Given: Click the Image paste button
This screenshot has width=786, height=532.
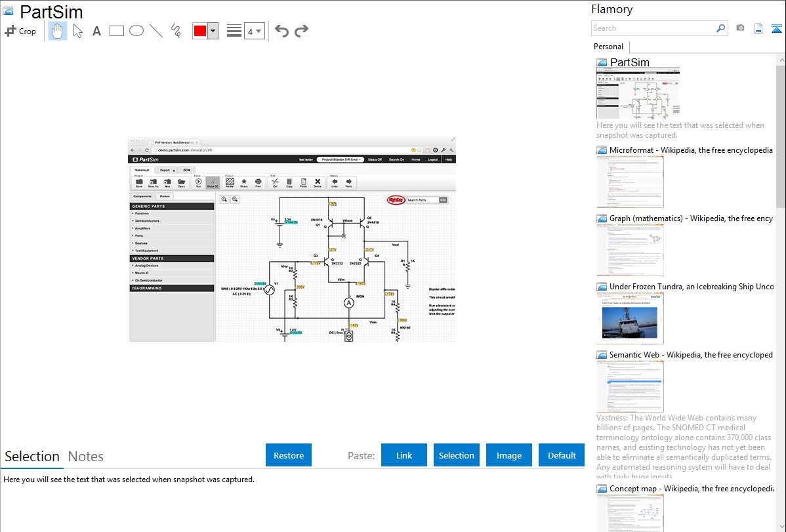Looking at the screenshot, I should (x=509, y=455).
